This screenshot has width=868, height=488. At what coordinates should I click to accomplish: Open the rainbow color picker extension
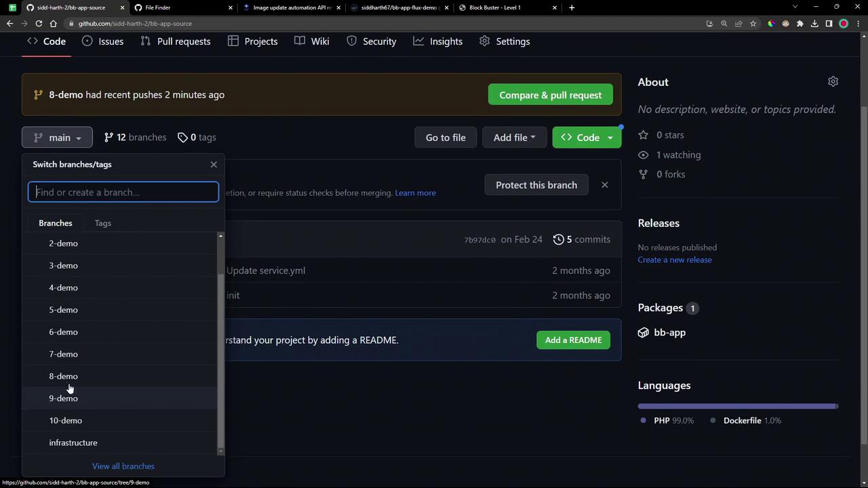click(x=771, y=24)
